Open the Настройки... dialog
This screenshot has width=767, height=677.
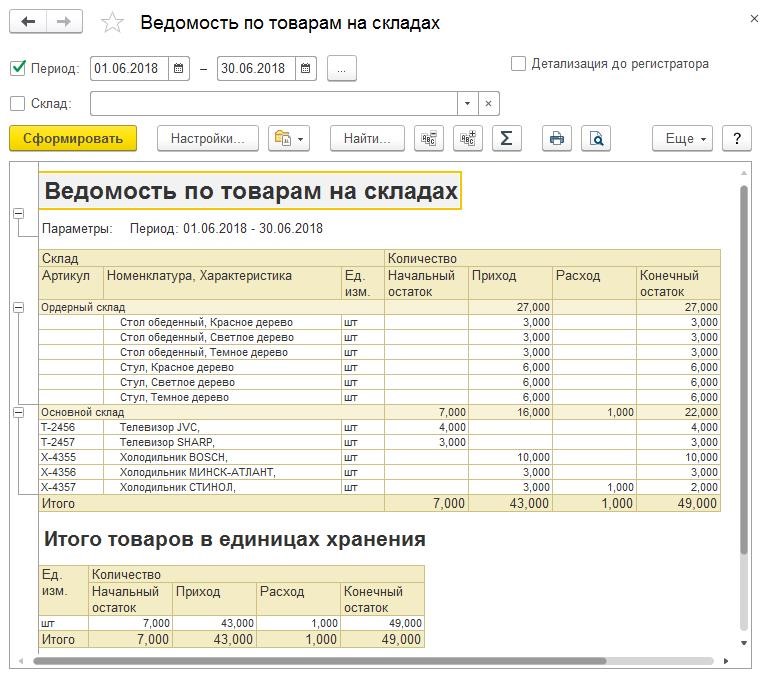point(207,139)
